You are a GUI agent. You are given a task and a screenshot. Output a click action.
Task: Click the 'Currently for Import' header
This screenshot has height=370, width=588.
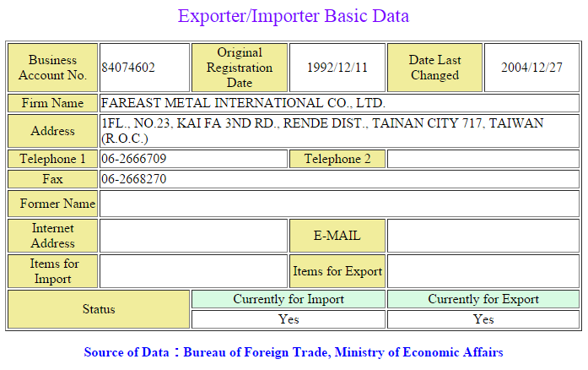(x=289, y=299)
